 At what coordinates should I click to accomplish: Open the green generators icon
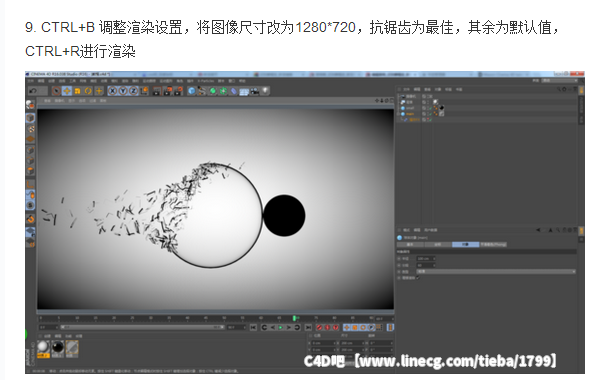click(x=213, y=91)
